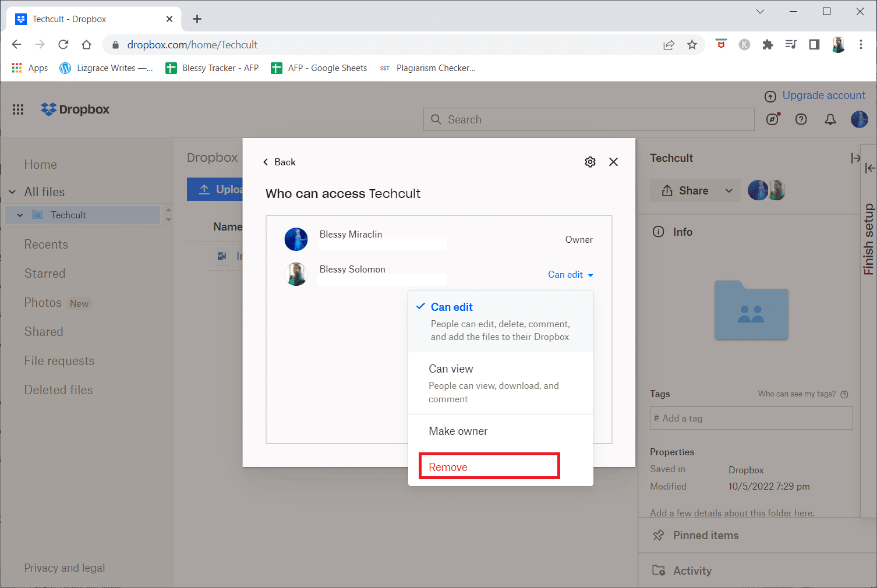Open Chrome's three-dot menu
Screen dimensions: 877x588
[x=861, y=44]
